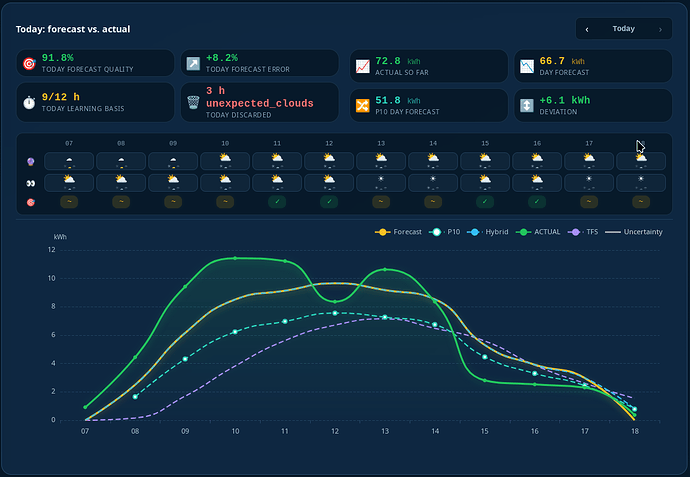
Task: Click the eyes icon for the observed weather row
Action: coord(30,183)
